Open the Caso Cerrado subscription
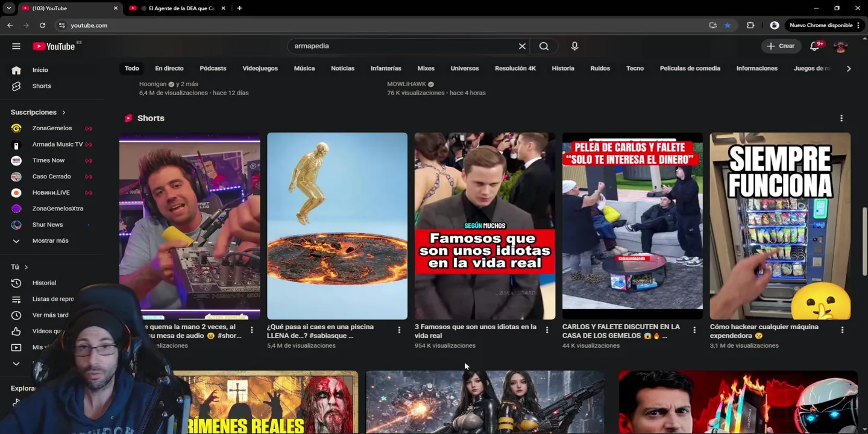Image resolution: width=868 pixels, height=434 pixels. (x=52, y=177)
